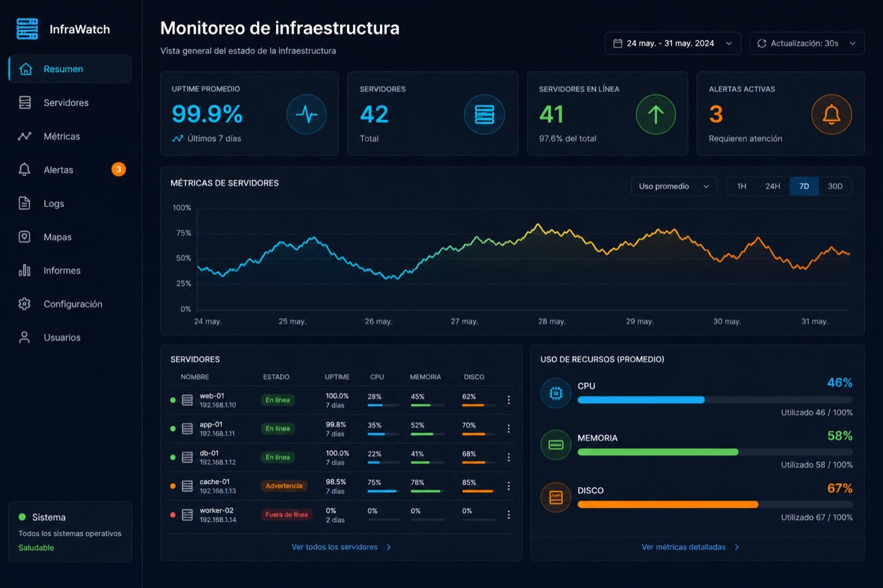883x588 pixels.
Task: Click the orange Disco storage icon
Action: point(555,497)
